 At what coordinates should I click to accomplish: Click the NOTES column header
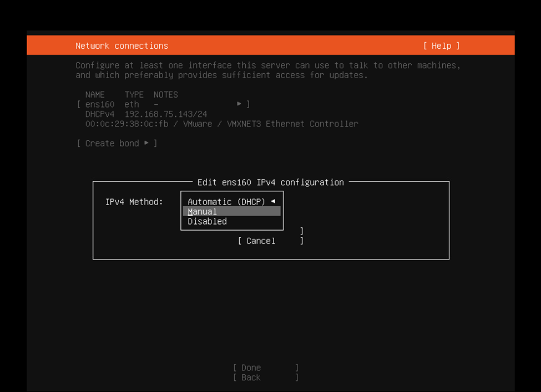[165, 94]
